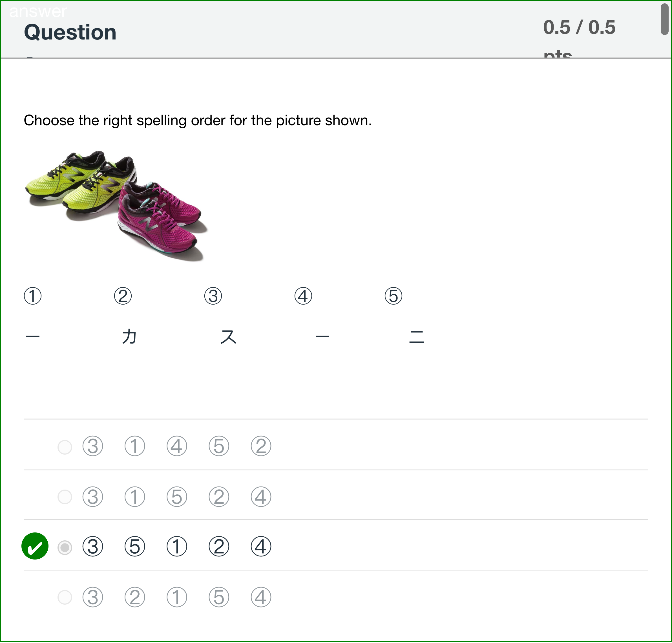This screenshot has width=672, height=643.
Task: Click circled number ① above katakana ー
Action: click(32, 296)
